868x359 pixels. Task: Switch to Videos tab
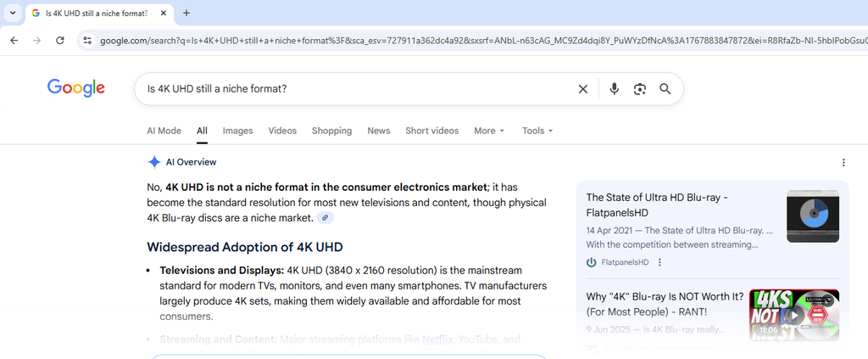(282, 131)
